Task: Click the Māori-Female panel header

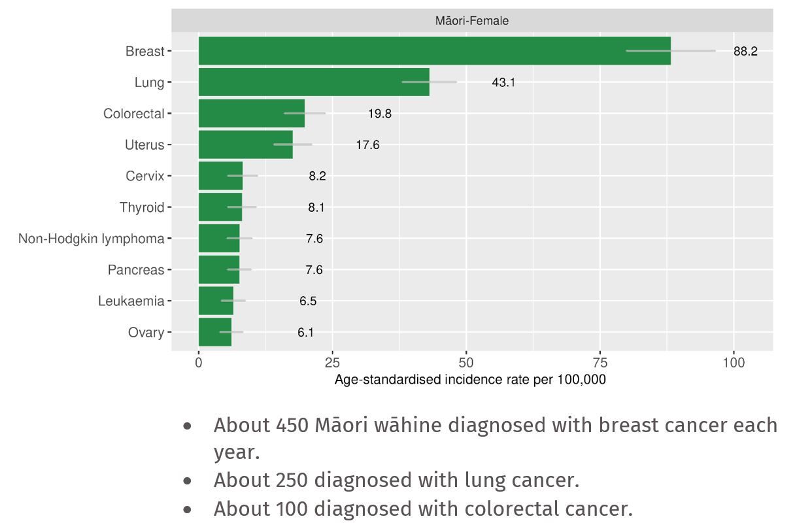Action: click(x=472, y=21)
